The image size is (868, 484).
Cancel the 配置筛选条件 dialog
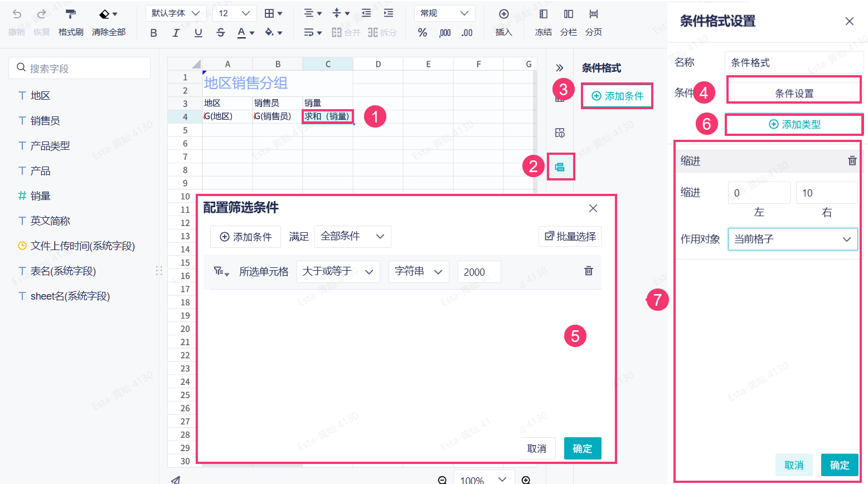coord(537,448)
